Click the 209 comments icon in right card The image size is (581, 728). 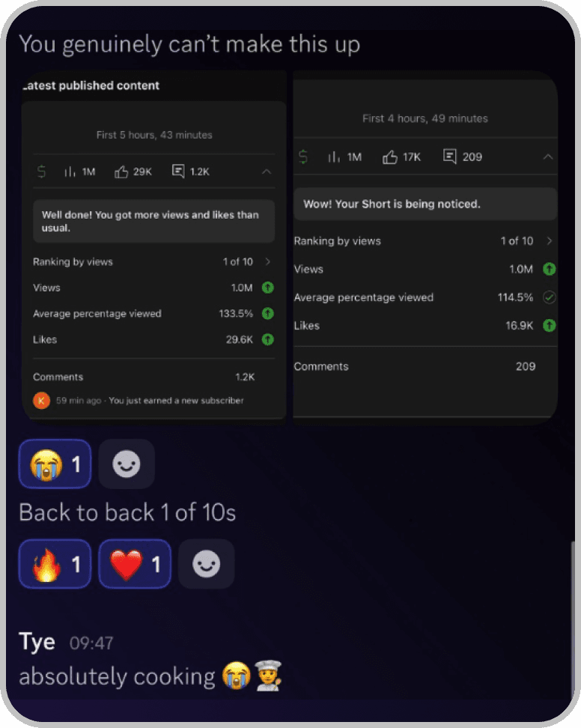[x=450, y=157]
